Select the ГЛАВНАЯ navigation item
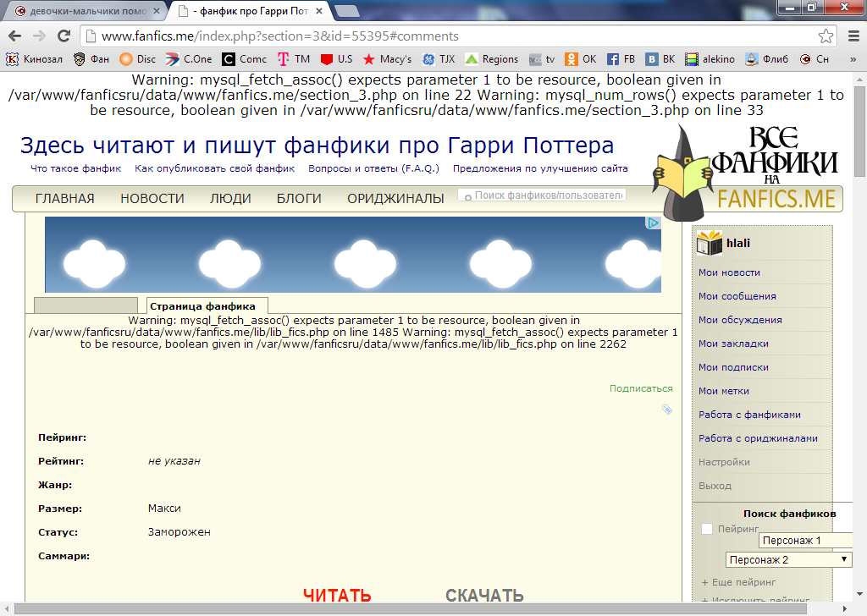 tap(65, 197)
